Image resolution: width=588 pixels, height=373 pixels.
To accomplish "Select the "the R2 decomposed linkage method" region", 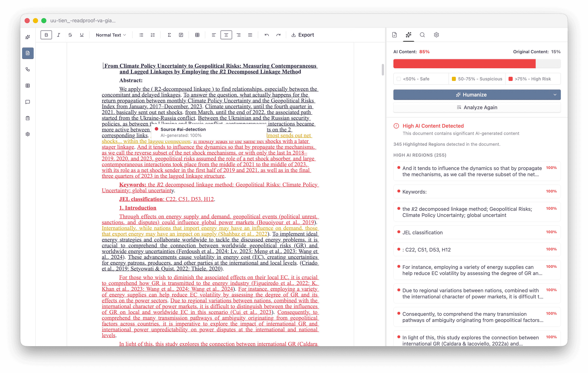I will click(x=477, y=212).
